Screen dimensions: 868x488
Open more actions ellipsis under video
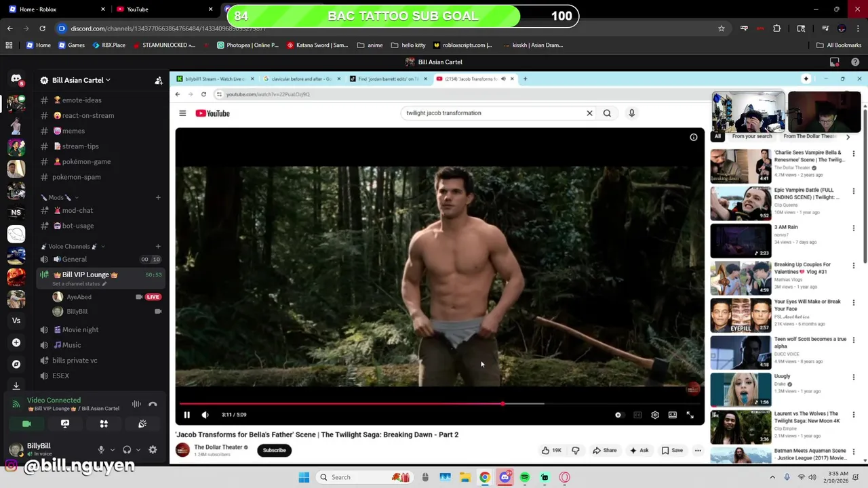698,450
